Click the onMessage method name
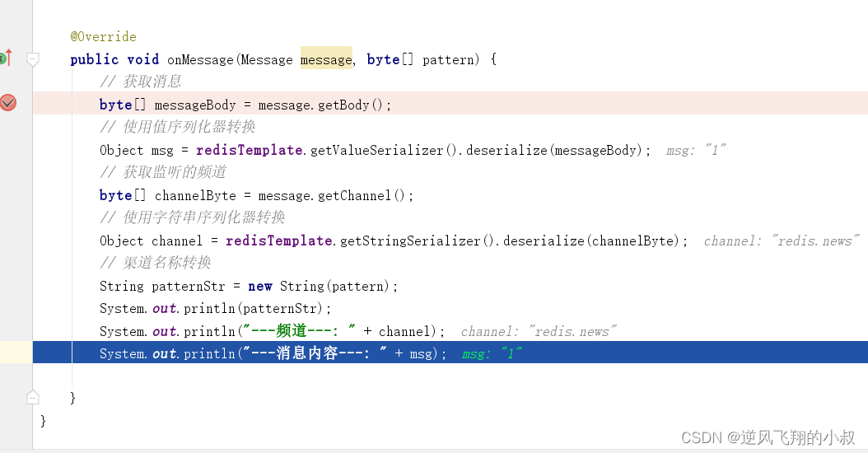The height and width of the screenshot is (453, 868). pyautogui.click(x=200, y=60)
